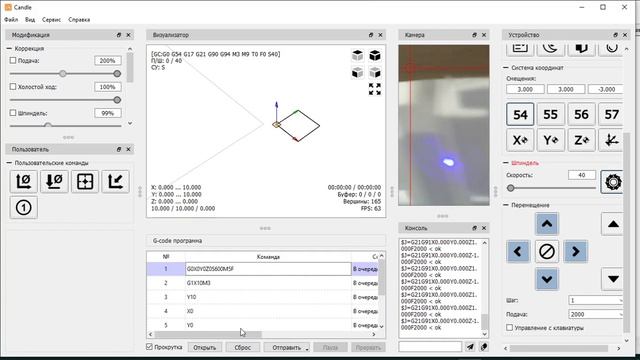The height and width of the screenshot is (360, 640).
Task: Click the Сброс button
Action: [x=242, y=347]
